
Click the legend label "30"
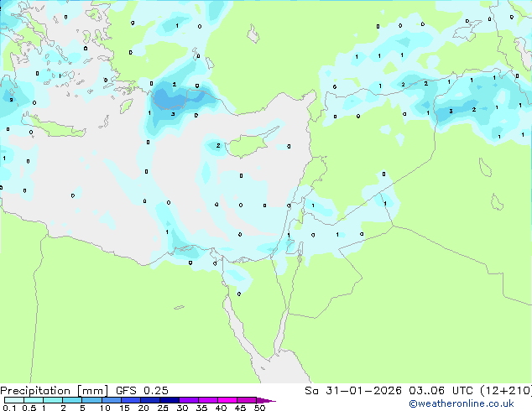[x=182, y=408]
